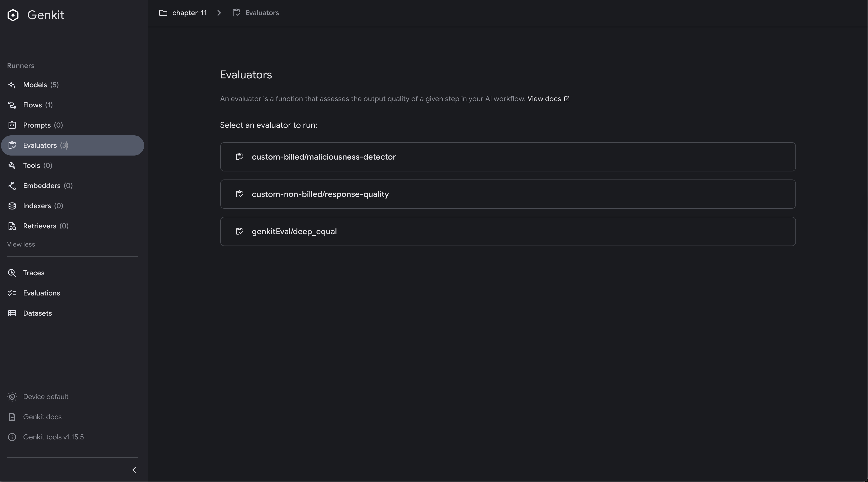868x482 pixels.
Task: Click the Genkit docs document icon
Action: point(12,417)
